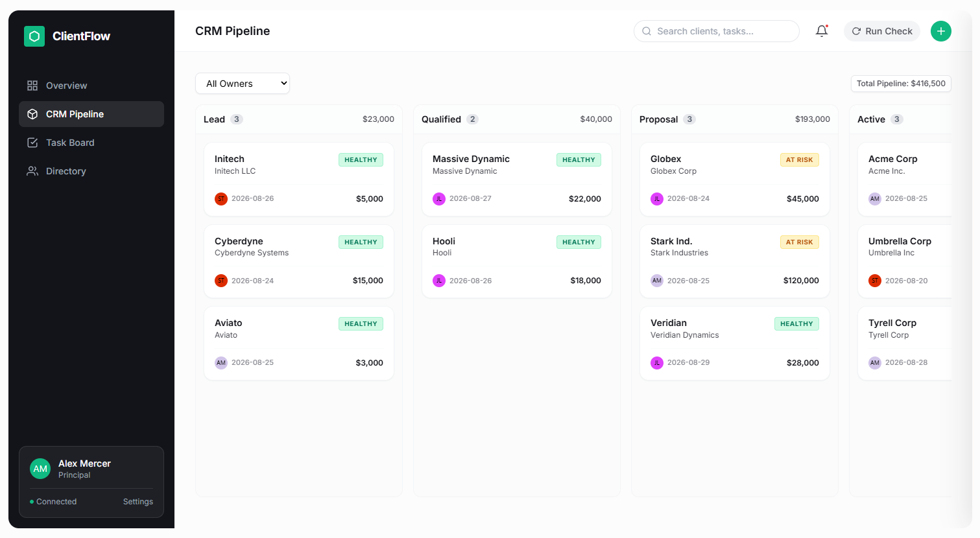Open the CRM Pipeline menu item
The height and width of the screenshot is (538, 980).
click(x=91, y=114)
